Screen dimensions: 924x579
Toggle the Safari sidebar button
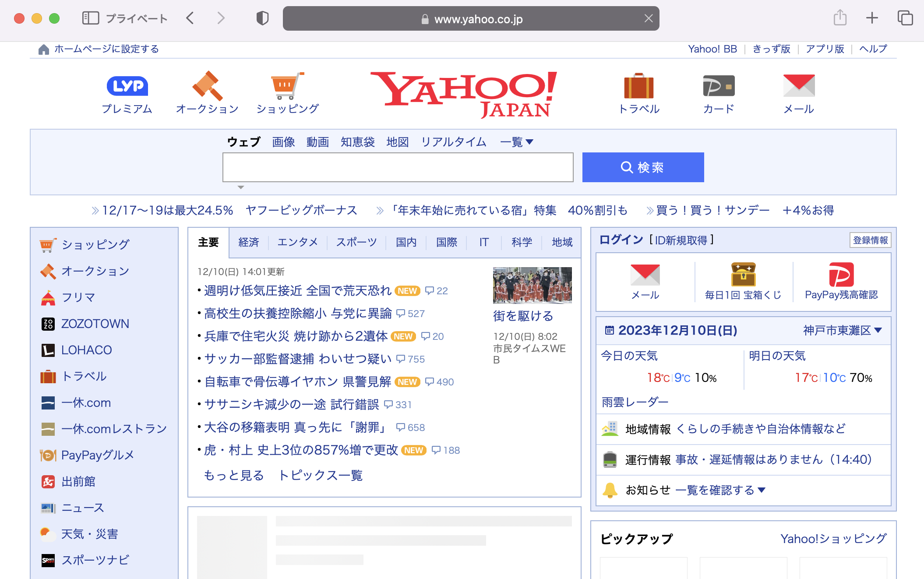tap(91, 18)
